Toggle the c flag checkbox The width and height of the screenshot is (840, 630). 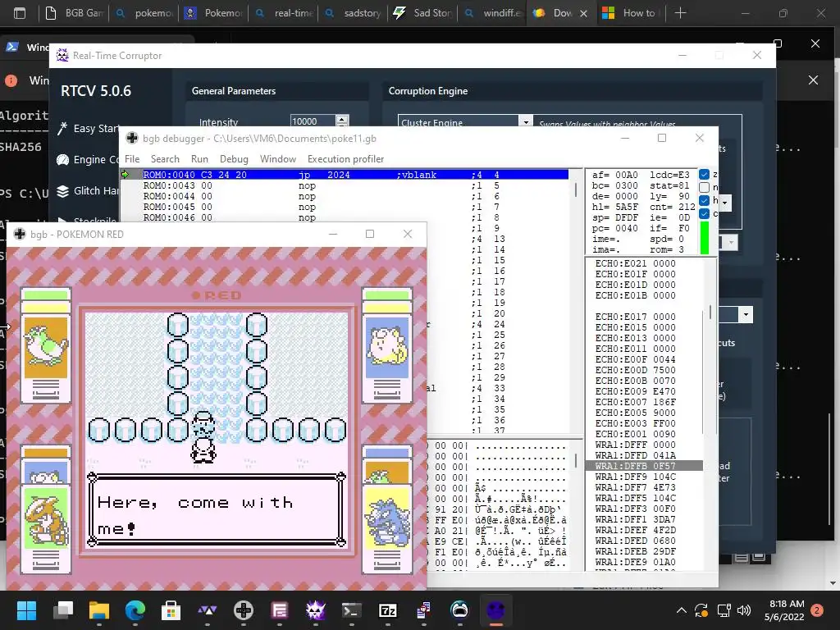[704, 214]
